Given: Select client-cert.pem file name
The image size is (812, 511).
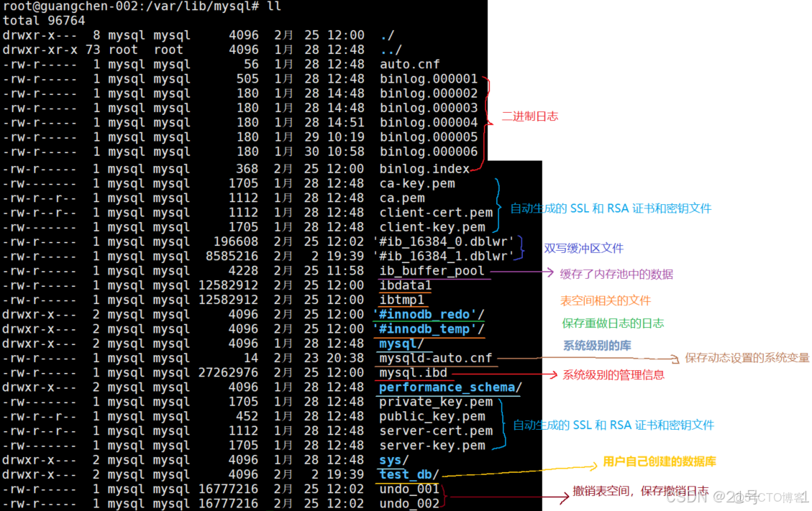Looking at the screenshot, I should tap(436, 212).
